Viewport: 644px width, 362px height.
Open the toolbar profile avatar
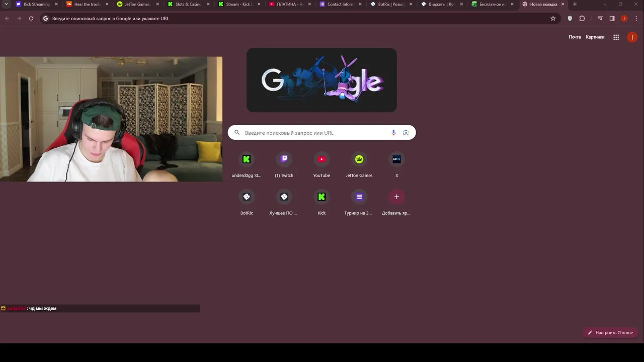(x=624, y=19)
